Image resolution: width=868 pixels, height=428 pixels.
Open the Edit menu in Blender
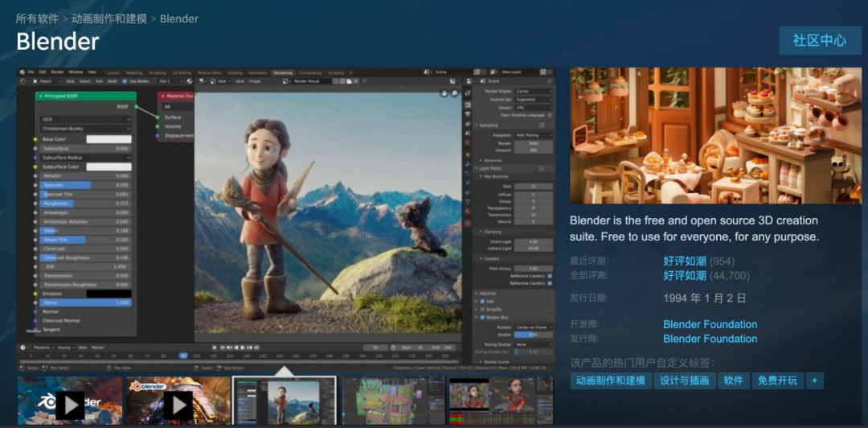pyautogui.click(x=43, y=72)
